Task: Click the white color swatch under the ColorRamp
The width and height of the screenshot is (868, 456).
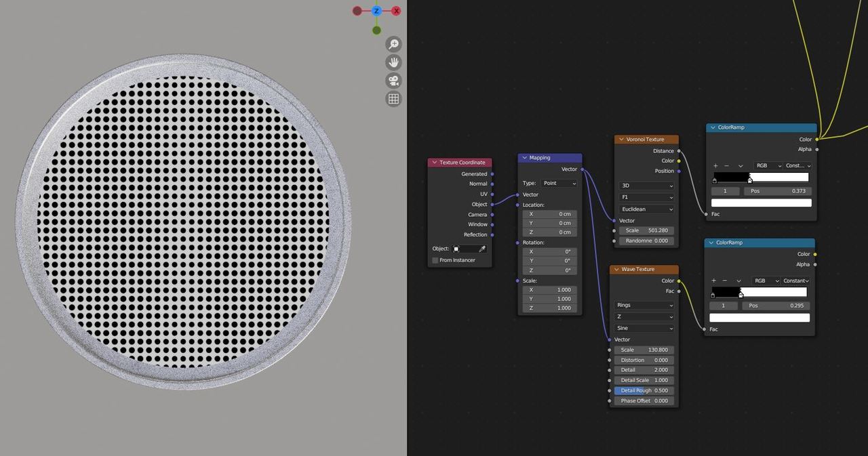Action: [x=760, y=202]
